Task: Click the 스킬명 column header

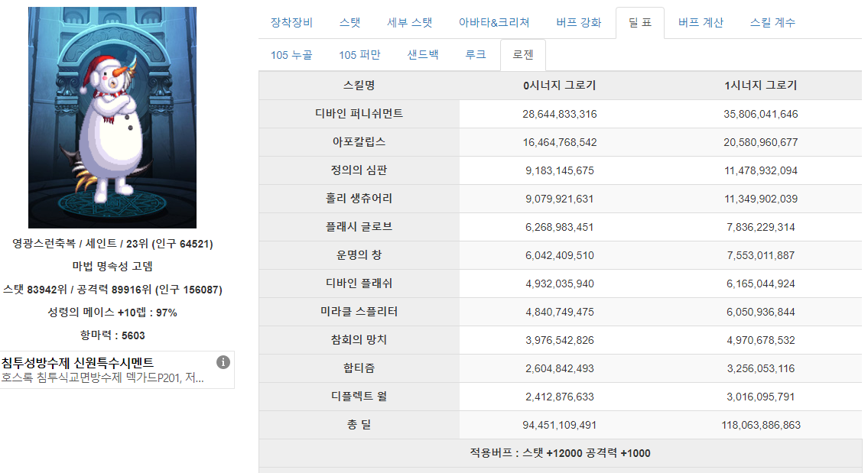Action: pos(359,85)
